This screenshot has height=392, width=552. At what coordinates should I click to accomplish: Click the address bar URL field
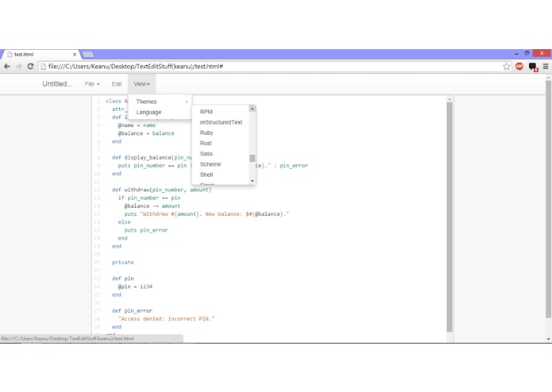click(271, 67)
